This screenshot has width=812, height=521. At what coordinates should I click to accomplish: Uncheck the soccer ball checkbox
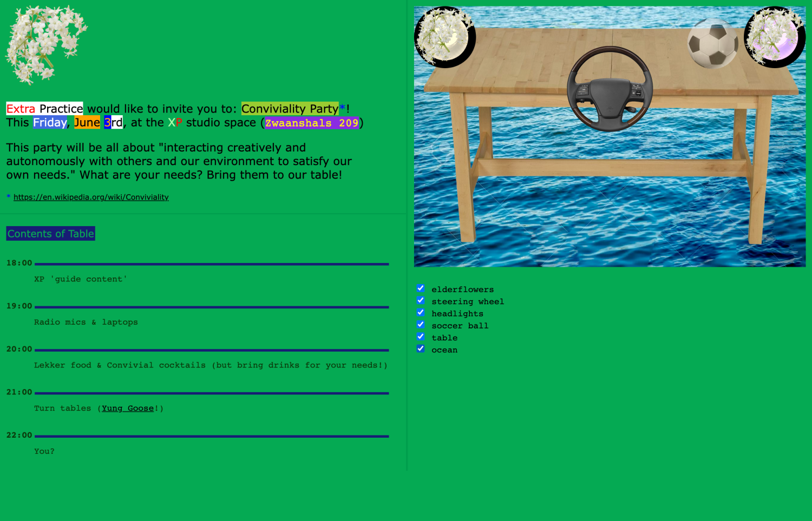[421, 325]
